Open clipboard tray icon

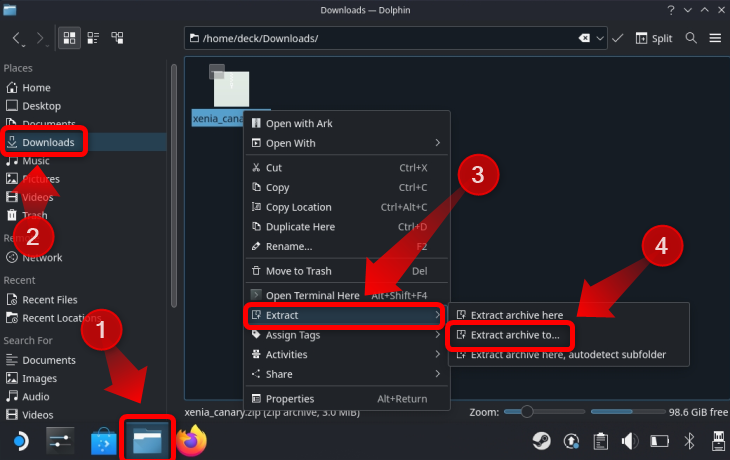[601, 441]
